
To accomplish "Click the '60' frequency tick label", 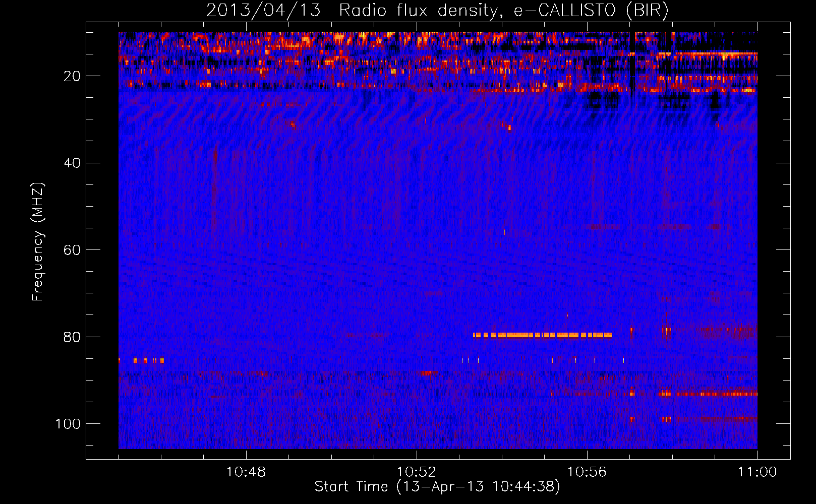I will pyautogui.click(x=72, y=250).
